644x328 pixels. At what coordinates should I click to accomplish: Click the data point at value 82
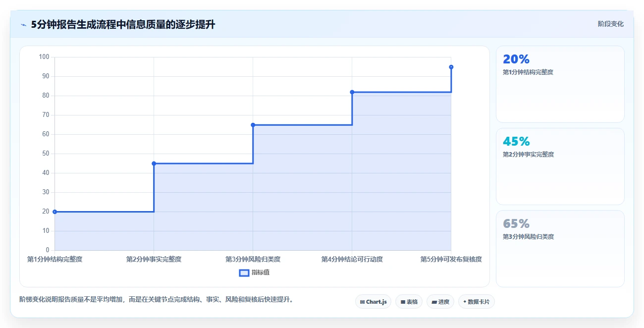[x=352, y=92]
